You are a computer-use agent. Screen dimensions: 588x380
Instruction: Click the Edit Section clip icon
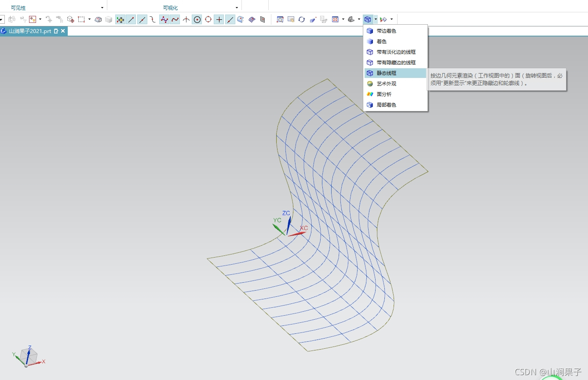coord(383,19)
